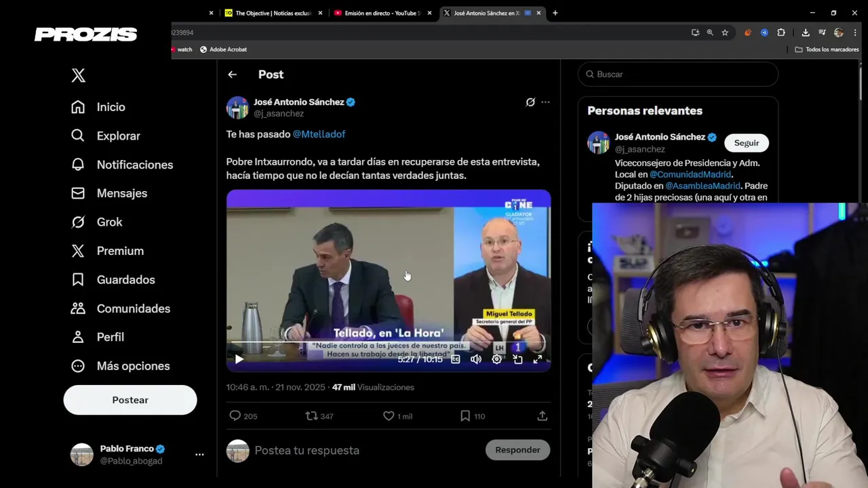Open Chrome profile avatar
The height and width of the screenshot is (488, 868).
[839, 33]
